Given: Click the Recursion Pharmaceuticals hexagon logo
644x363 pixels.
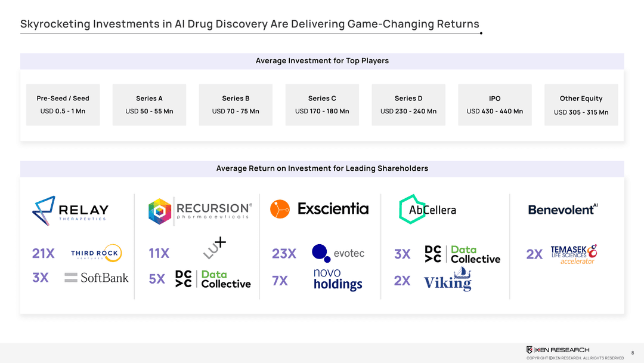Looking at the screenshot, I should point(160,211).
